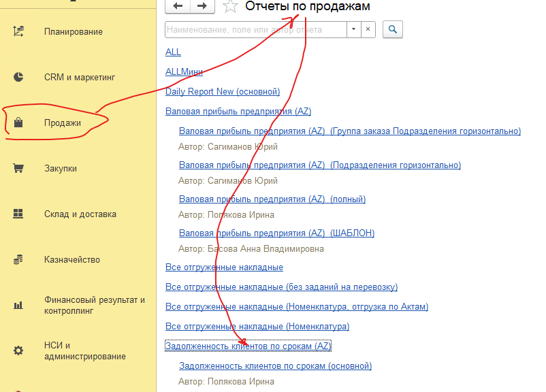The image size is (546, 392).
Task: Open the Планирование section
Action: 74,31
